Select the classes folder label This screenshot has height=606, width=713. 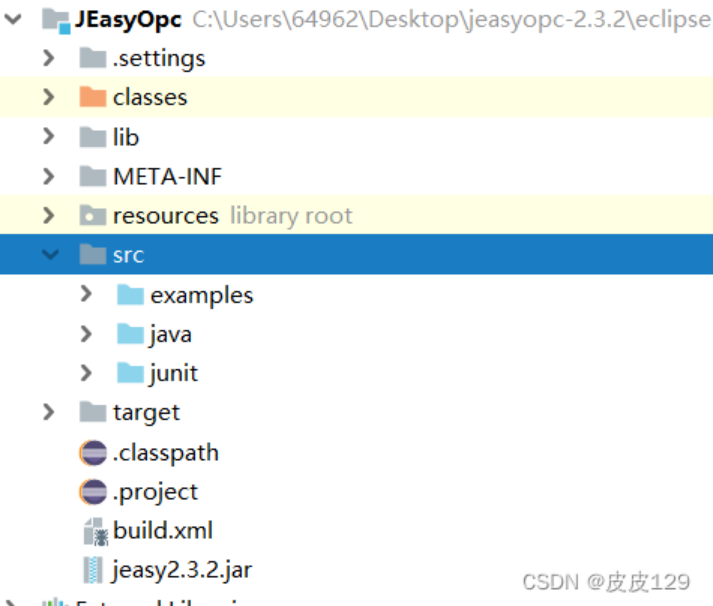pyautogui.click(x=150, y=97)
